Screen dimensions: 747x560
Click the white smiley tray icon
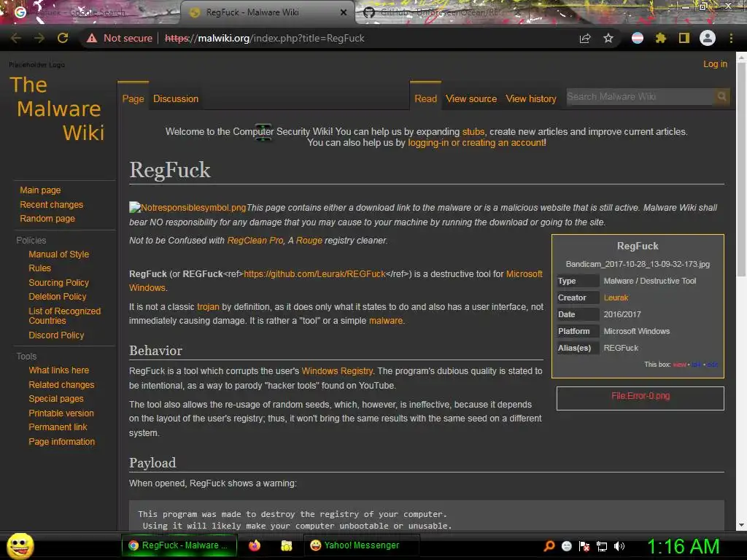tap(566, 546)
